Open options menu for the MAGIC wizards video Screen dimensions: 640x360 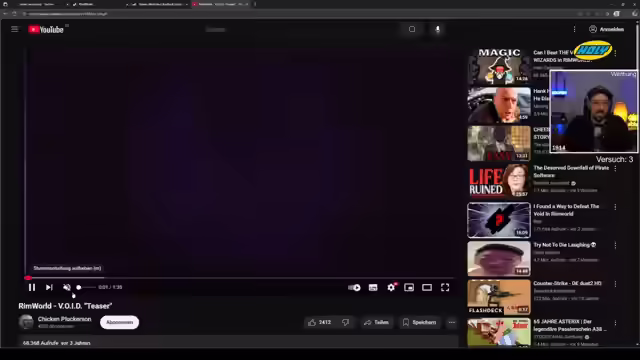pos(615,53)
